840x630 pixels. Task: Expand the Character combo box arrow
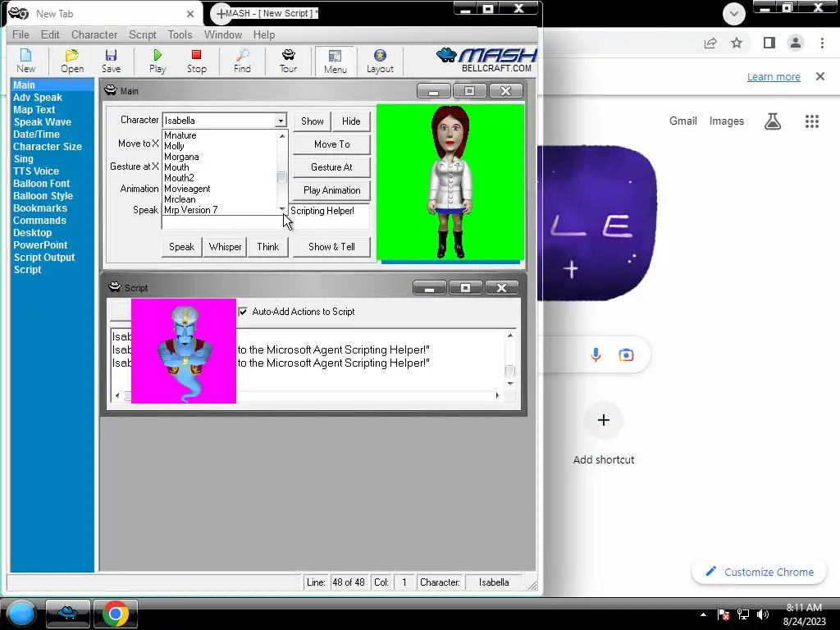pyautogui.click(x=281, y=121)
